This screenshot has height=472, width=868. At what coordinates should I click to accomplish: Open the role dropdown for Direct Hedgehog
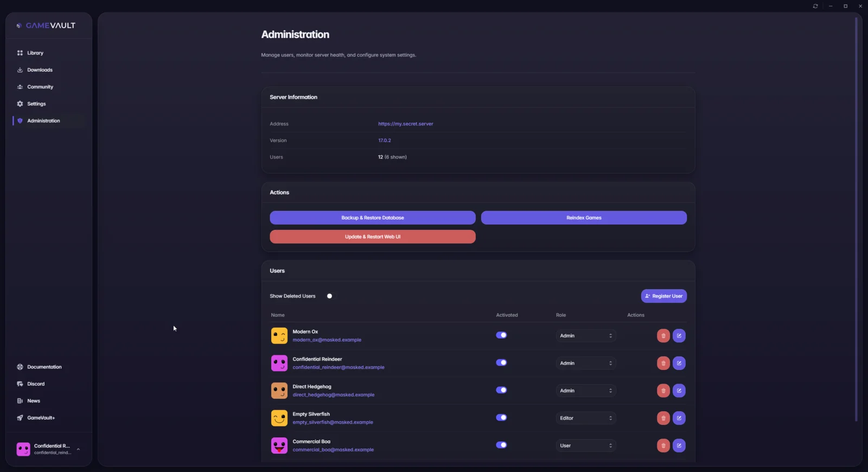point(586,391)
